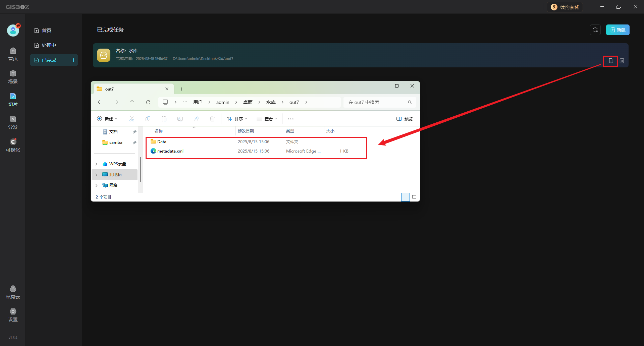Delete the 水库 completed task
This screenshot has width=644, height=346.
click(x=622, y=61)
